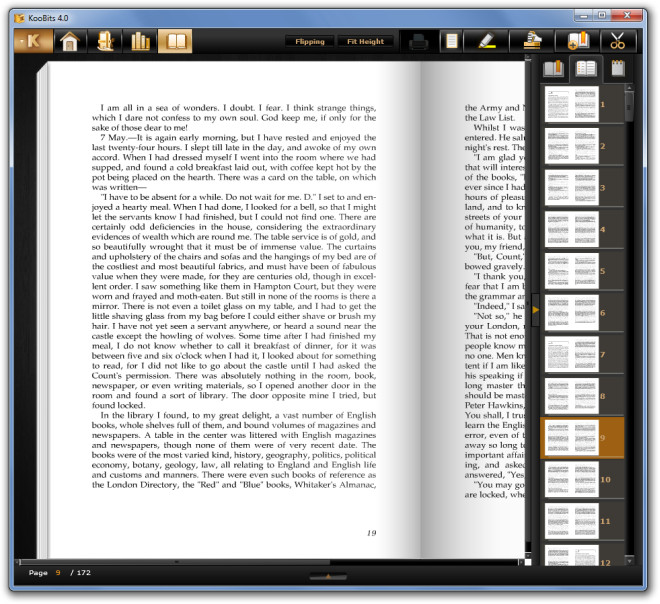Open page thumbnail 6
The width and height of the screenshot is (660, 604).
point(572,312)
